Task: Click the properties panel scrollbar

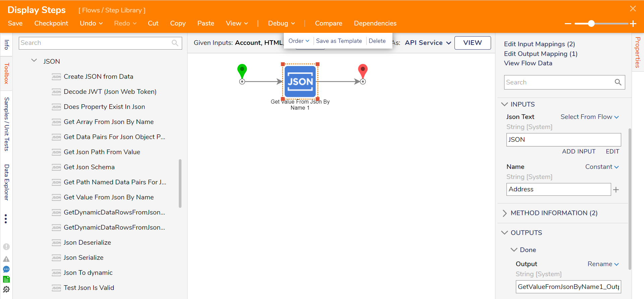Action: [x=630, y=199]
